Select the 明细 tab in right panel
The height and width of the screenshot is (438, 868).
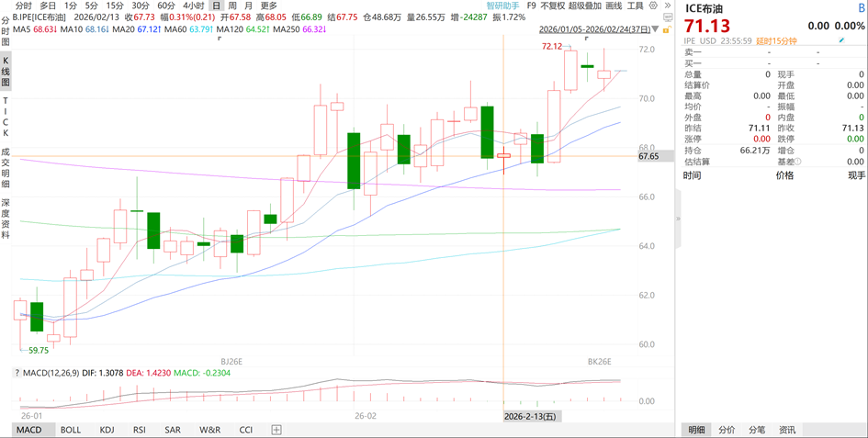tap(696, 430)
